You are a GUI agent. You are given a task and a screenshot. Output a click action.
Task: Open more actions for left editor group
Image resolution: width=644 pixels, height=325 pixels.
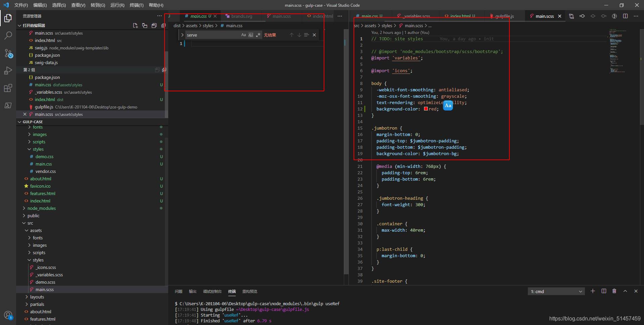tap(340, 16)
